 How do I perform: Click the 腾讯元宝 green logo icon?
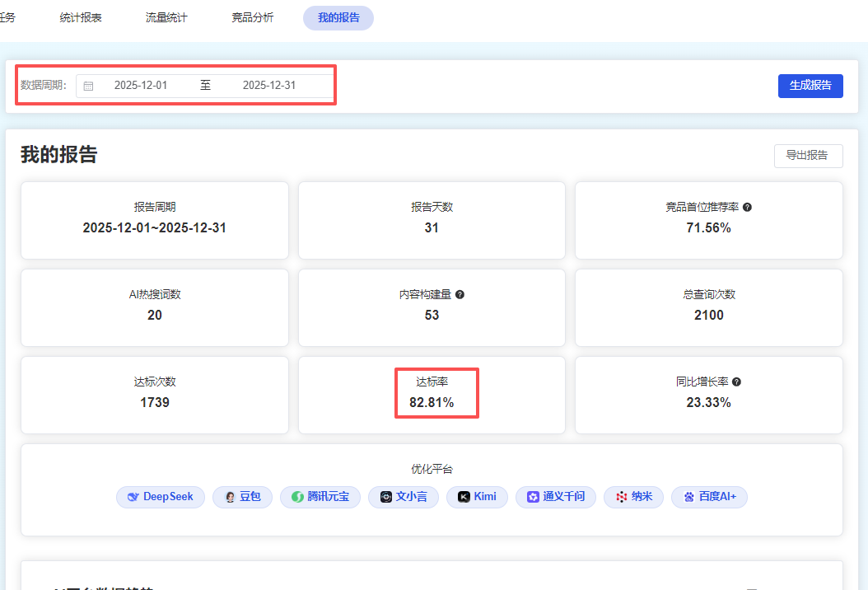pos(298,497)
